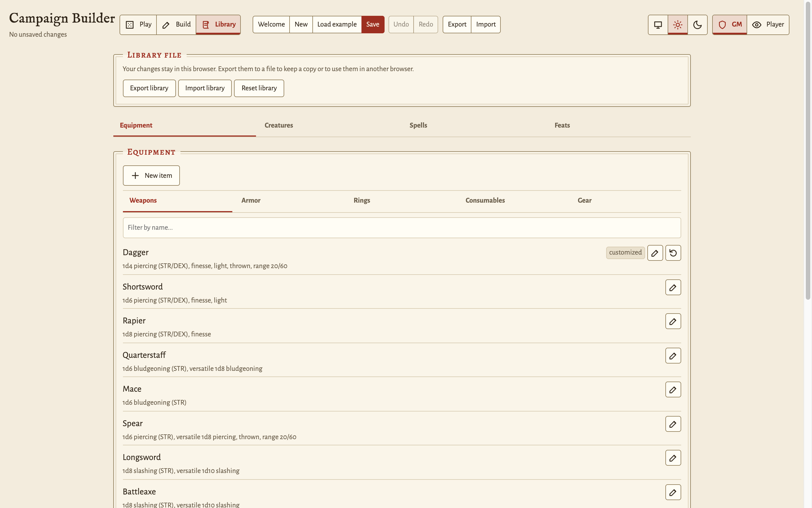
Task: Switch to system theme (monitor icon)
Action: point(658,25)
